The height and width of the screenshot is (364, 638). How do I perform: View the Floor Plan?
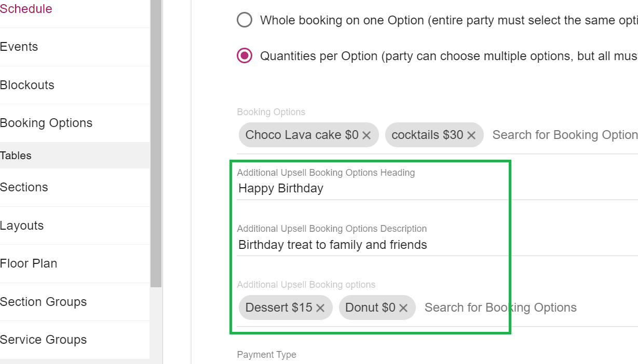coord(29,263)
